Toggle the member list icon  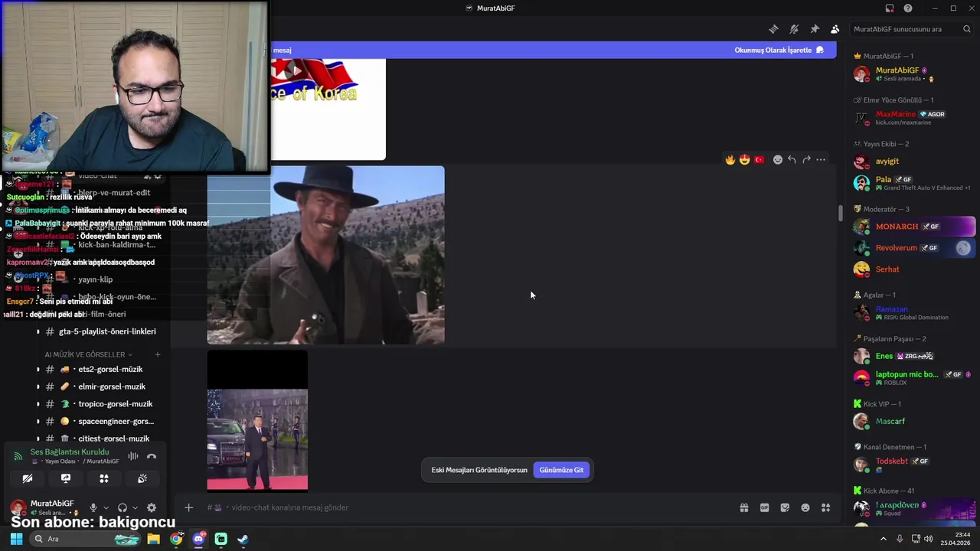[835, 29]
